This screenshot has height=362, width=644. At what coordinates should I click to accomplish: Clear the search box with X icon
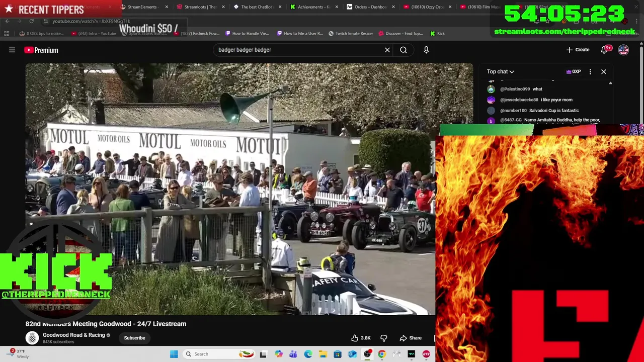(x=387, y=50)
